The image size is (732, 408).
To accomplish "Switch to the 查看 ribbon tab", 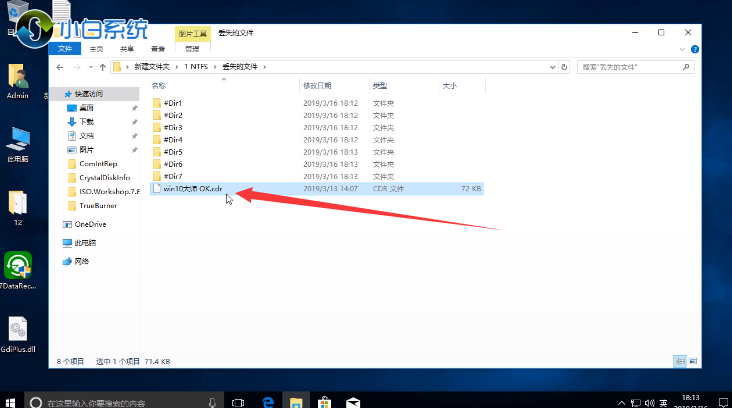I will coord(157,48).
